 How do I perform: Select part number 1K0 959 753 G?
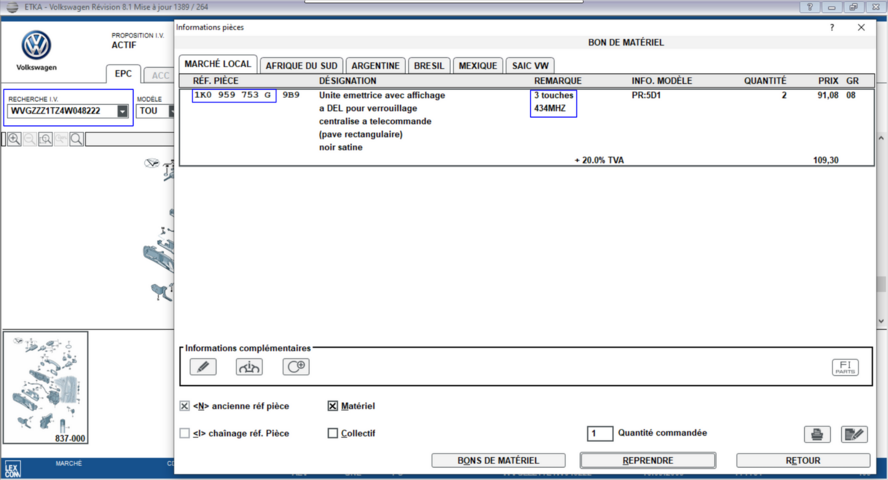click(233, 95)
